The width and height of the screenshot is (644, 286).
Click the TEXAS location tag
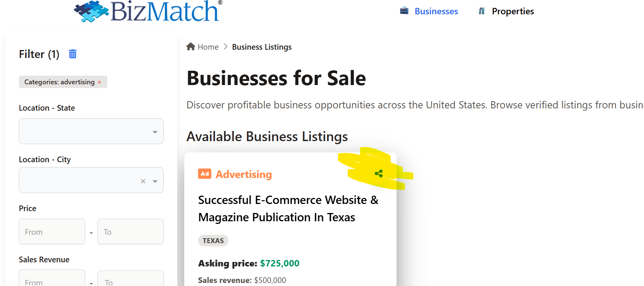click(x=213, y=241)
